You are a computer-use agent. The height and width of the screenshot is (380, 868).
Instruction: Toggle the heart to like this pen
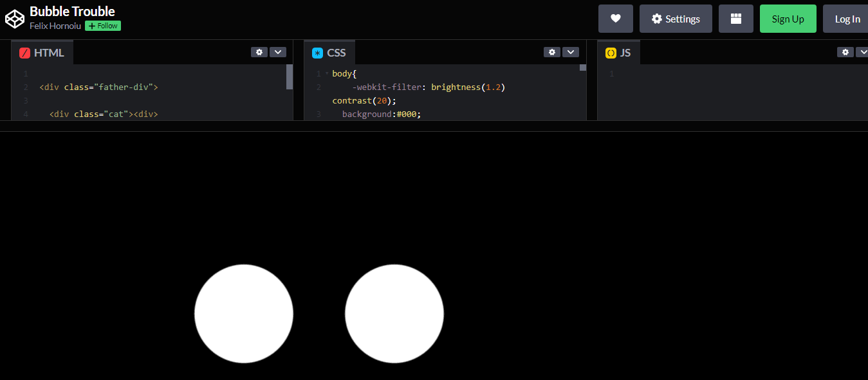click(615, 18)
